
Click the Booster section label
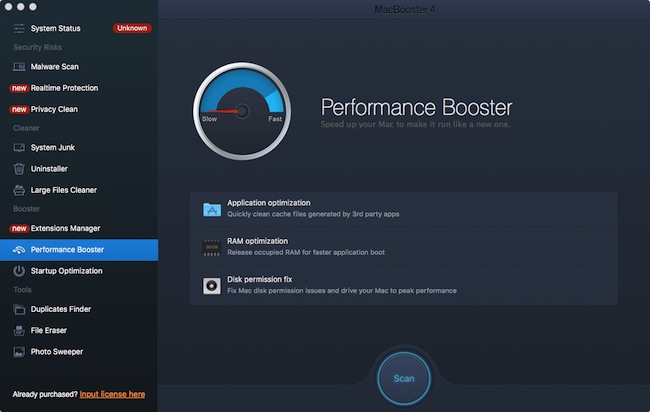tap(27, 209)
